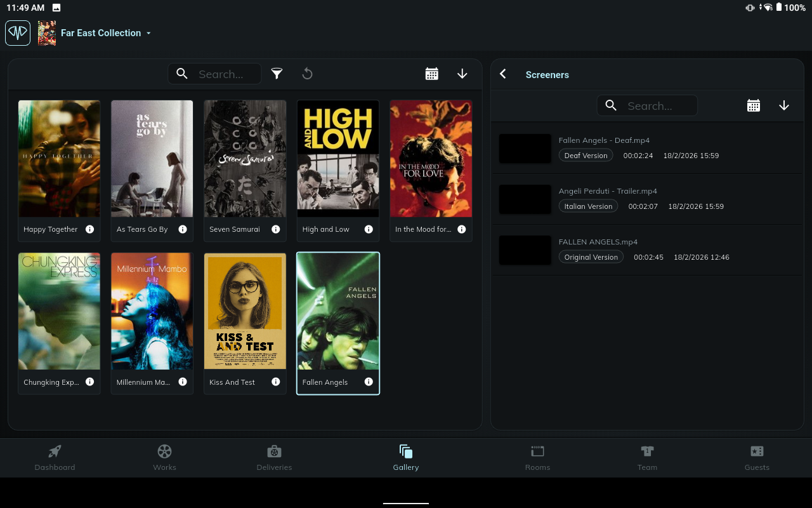Go back using Screeners back chevron
Screen dimensions: 812x508
pos(503,74)
